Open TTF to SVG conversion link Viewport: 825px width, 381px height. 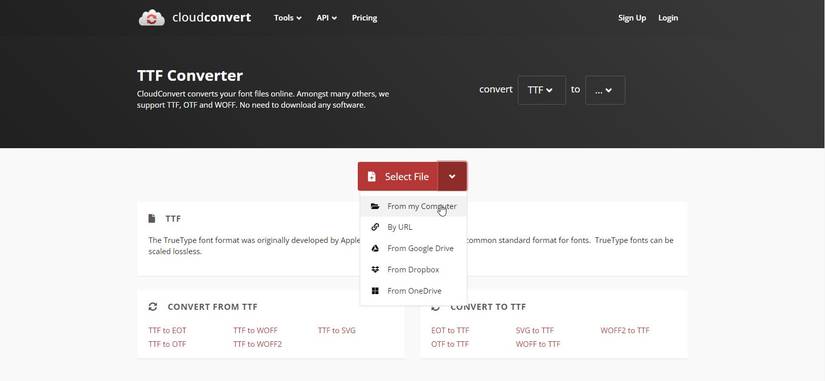pyautogui.click(x=337, y=330)
